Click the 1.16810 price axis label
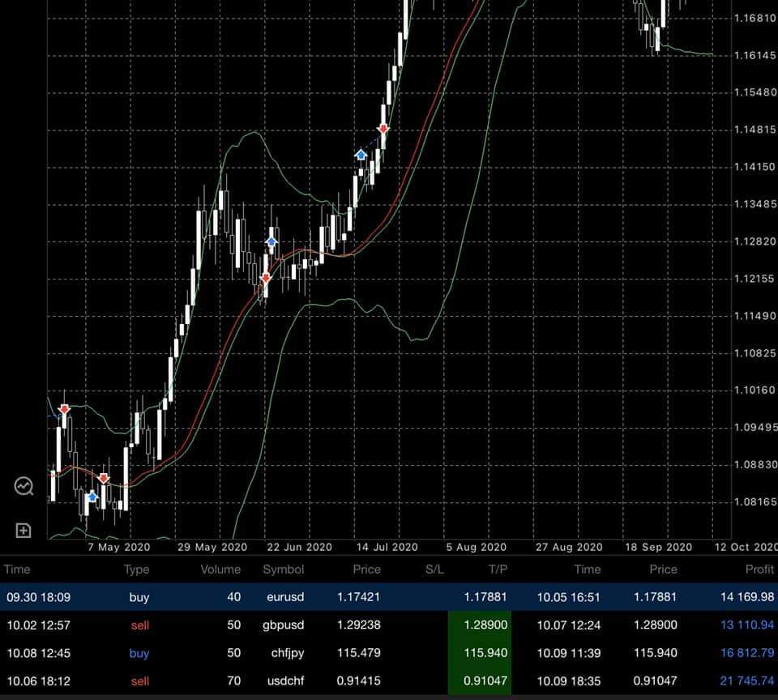Image resolution: width=778 pixels, height=700 pixels. coord(755,19)
